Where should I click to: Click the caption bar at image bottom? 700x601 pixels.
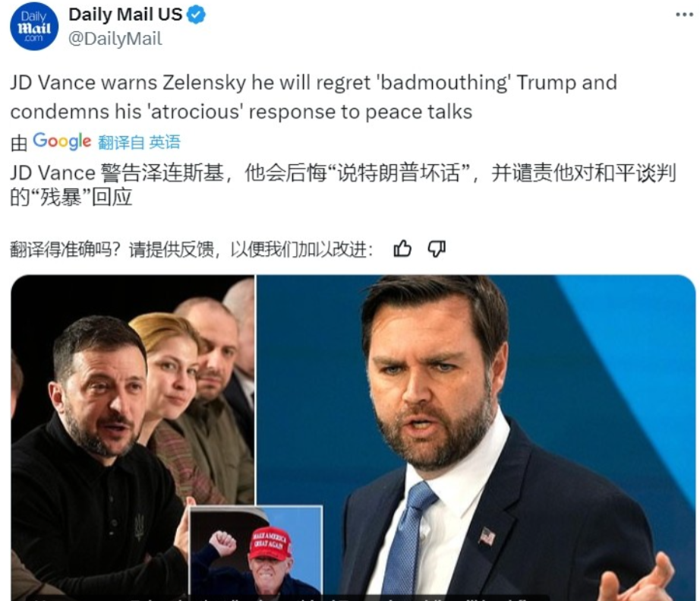point(290,598)
